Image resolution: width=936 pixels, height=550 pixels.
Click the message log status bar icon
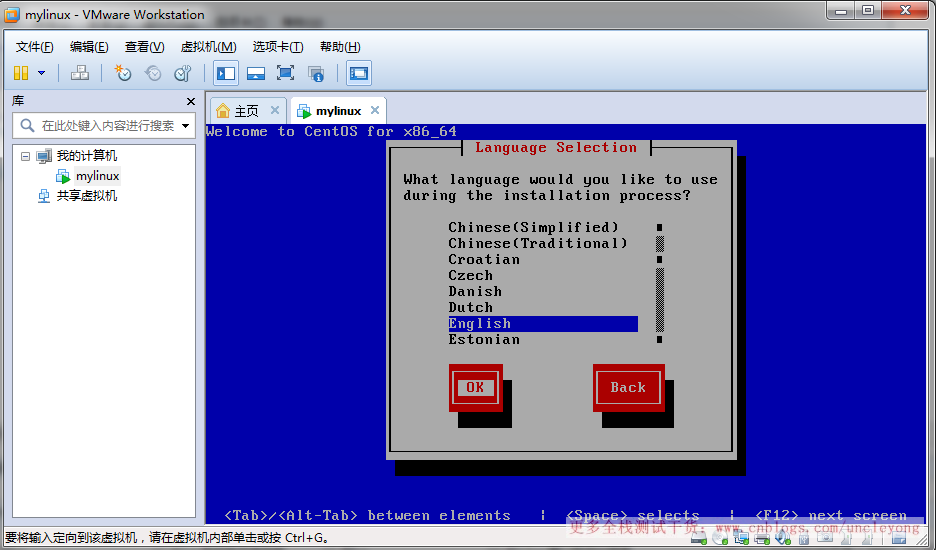pos(898,539)
